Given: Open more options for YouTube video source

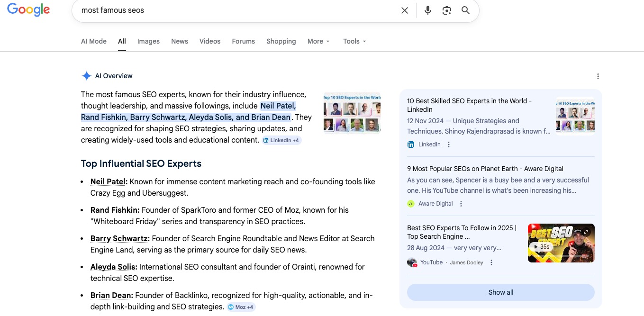Looking at the screenshot, I should coord(491,262).
